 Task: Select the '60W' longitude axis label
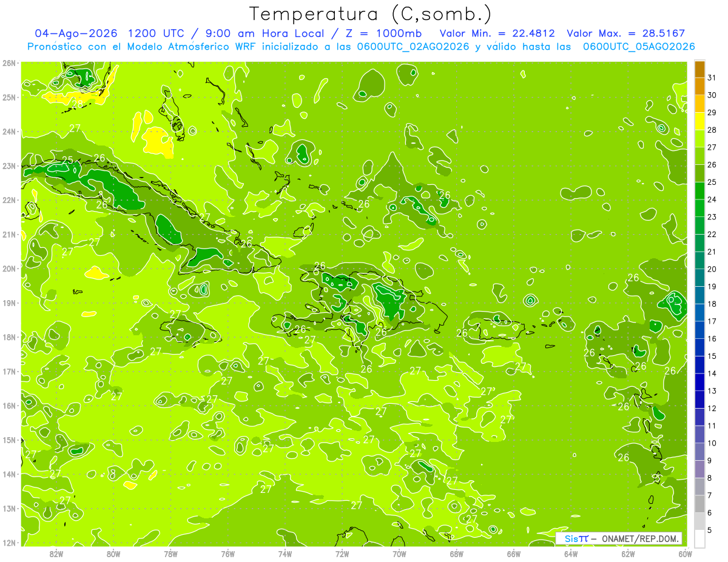685,553
